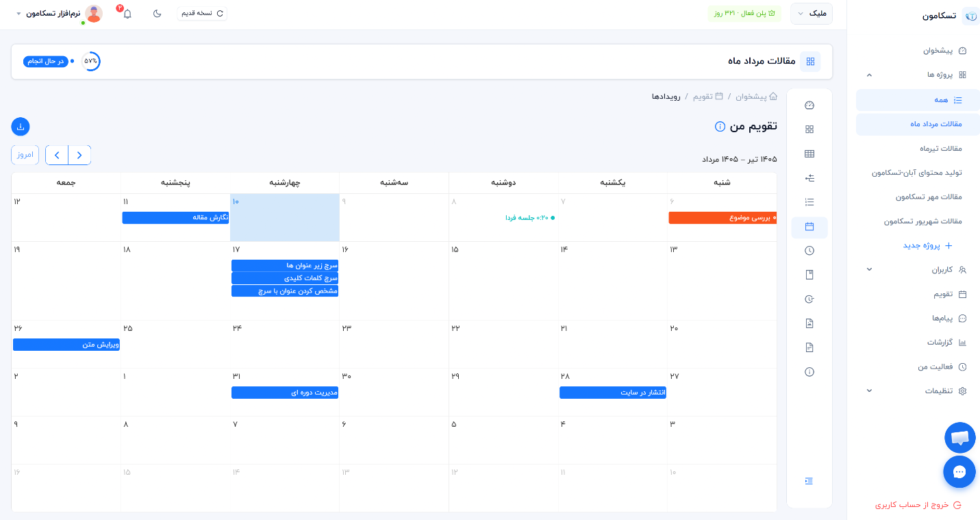Open the ملیک workspace dropdown

[x=812, y=14]
